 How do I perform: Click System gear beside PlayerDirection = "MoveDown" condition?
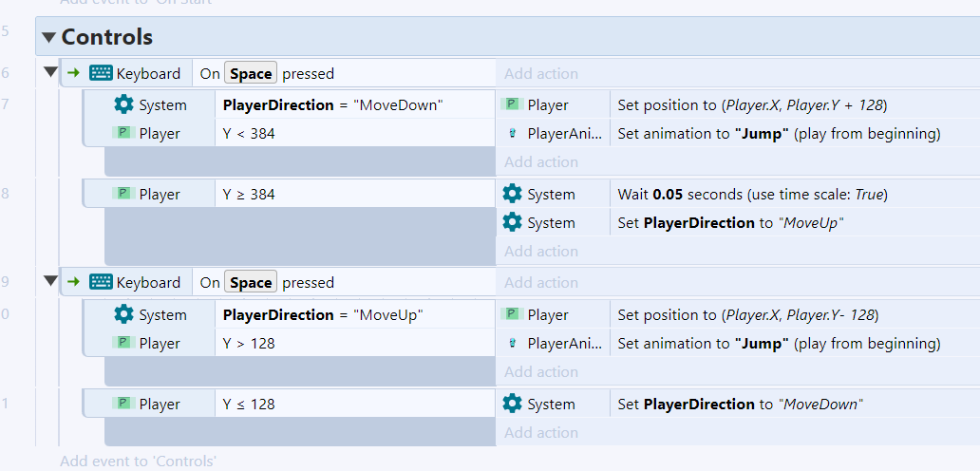[123, 104]
